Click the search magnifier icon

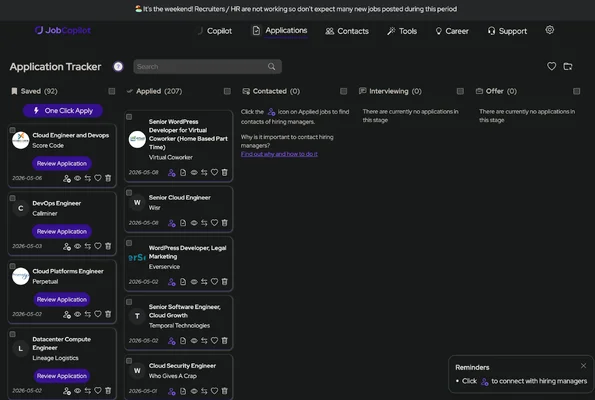(271, 67)
